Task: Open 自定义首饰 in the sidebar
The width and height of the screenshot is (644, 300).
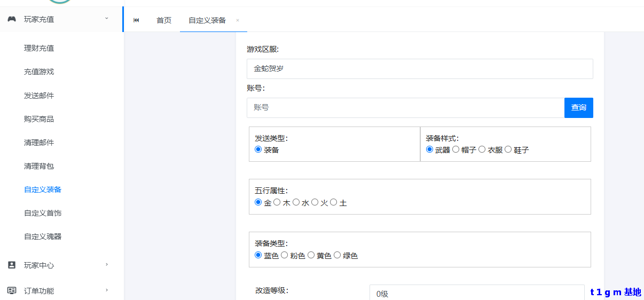Action: pos(43,213)
